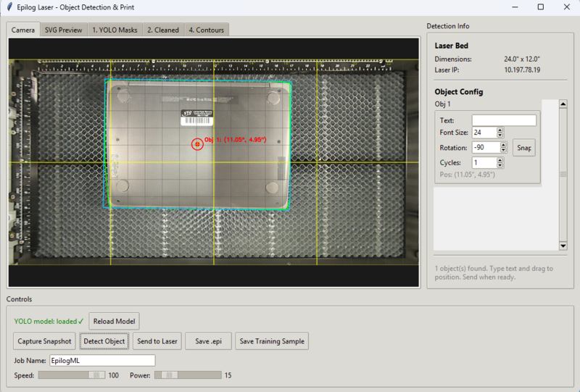Click the Laser Bed heading
This screenshot has width=580, height=392.
point(451,46)
